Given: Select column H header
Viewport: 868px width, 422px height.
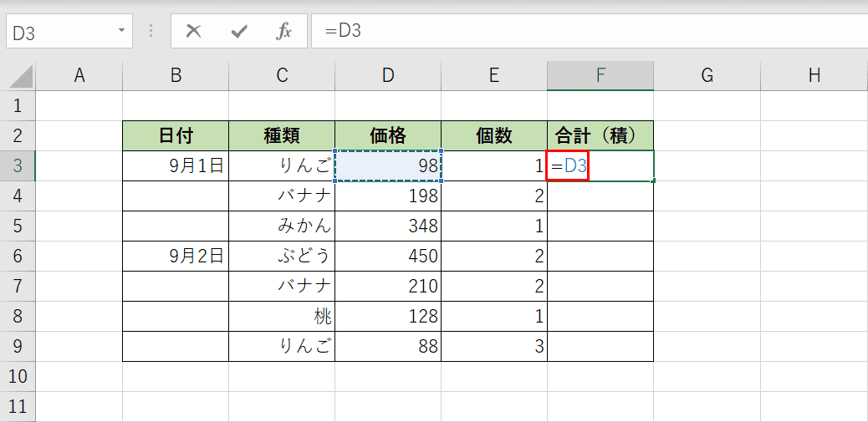Looking at the screenshot, I should tap(814, 76).
